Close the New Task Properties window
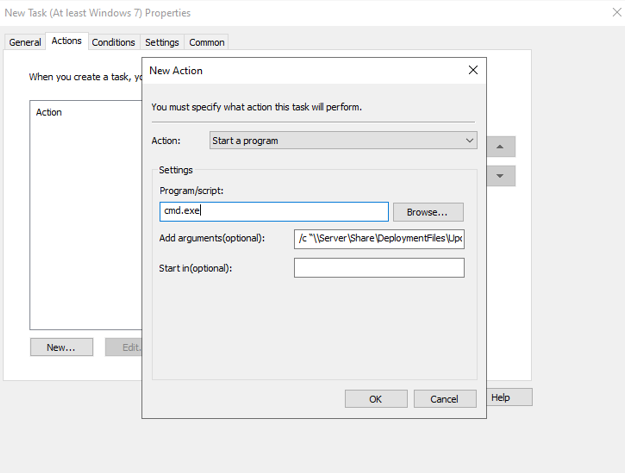The width and height of the screenshot is (625, 473). pos(616,13)
